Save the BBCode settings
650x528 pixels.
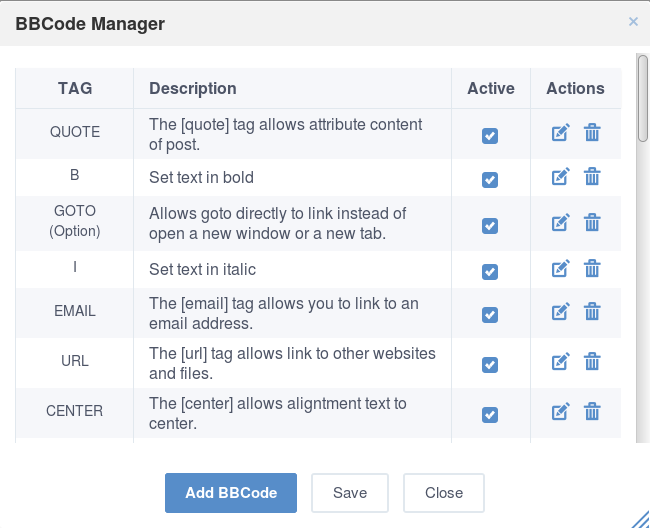350,493
